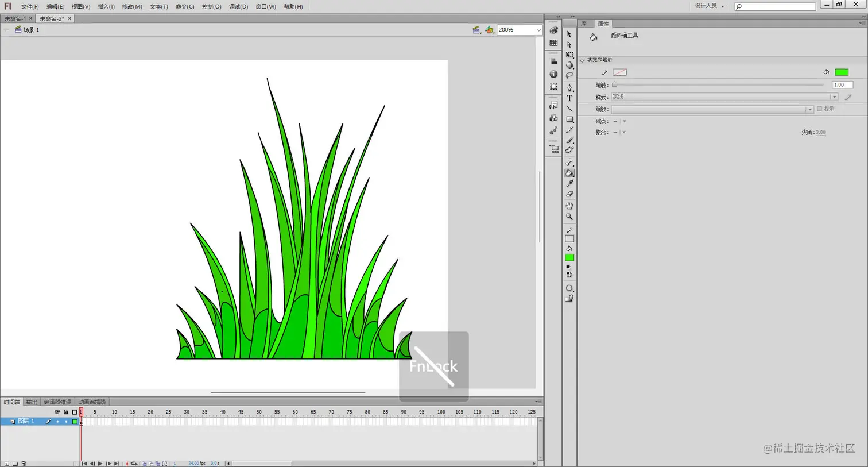Toggle outline green square for 图层 1

click(75, 422)
